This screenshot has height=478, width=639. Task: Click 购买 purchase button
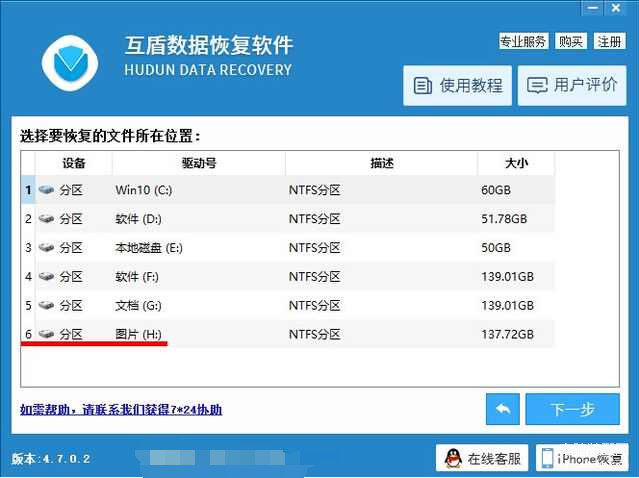click(x=571, y=41)
